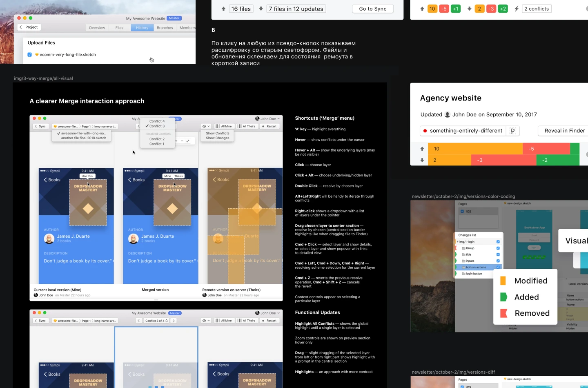Go to next conflict with right arrow
The width and height of the screenshot is (588, 388).
click(x=174, y=321)
